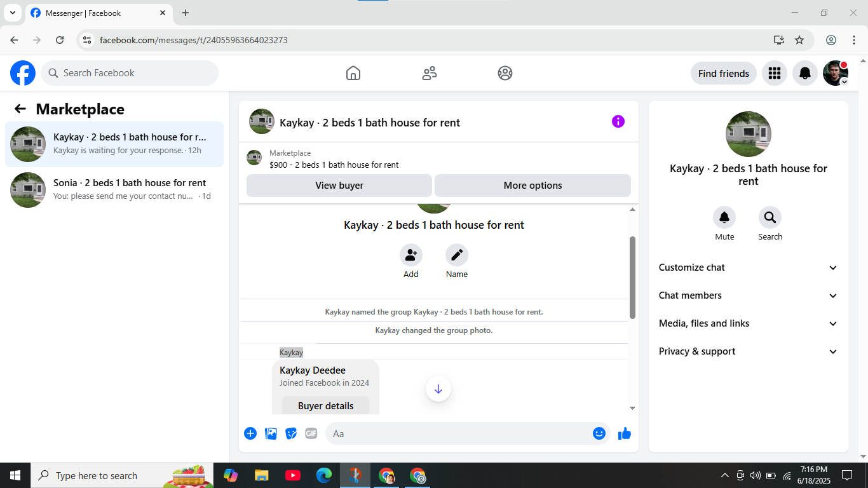Open the tab search dropdown arrow

point(12,13)
